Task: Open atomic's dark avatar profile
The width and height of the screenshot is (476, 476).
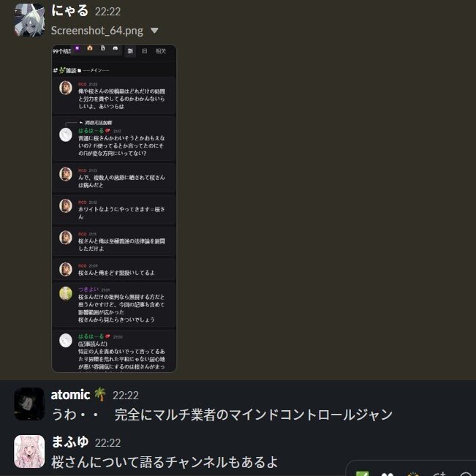Action: pyautogui.click(x=29, y=404)
